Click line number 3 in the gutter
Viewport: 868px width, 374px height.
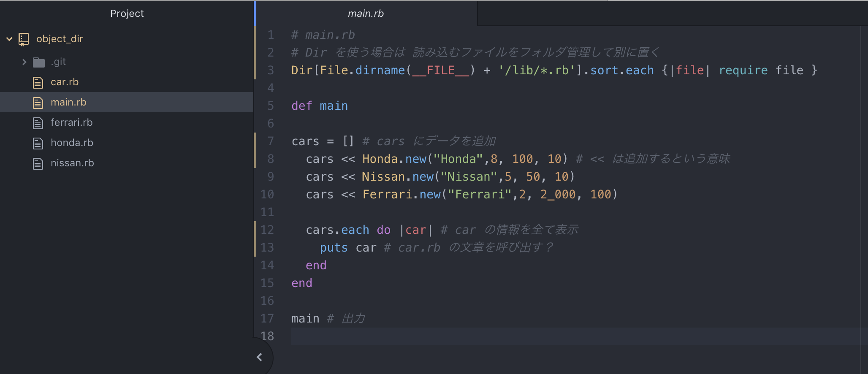click(271, 70)
